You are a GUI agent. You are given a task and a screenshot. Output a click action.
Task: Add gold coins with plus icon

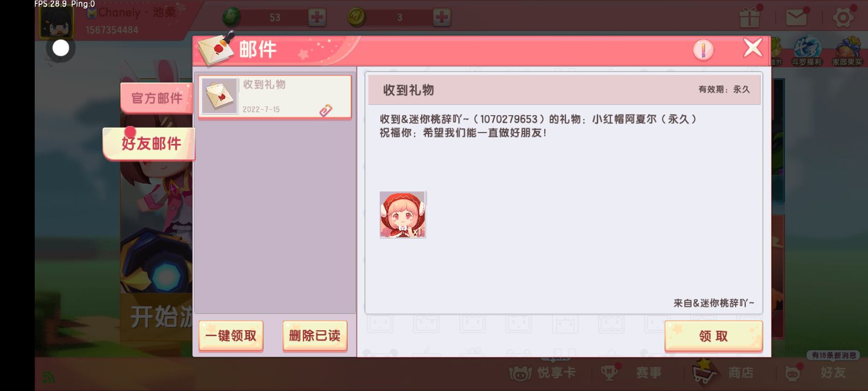442,17
